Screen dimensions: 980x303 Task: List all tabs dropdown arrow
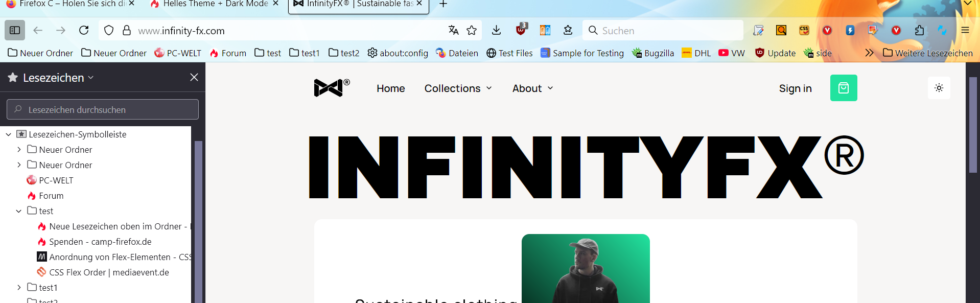click(967, 4)
